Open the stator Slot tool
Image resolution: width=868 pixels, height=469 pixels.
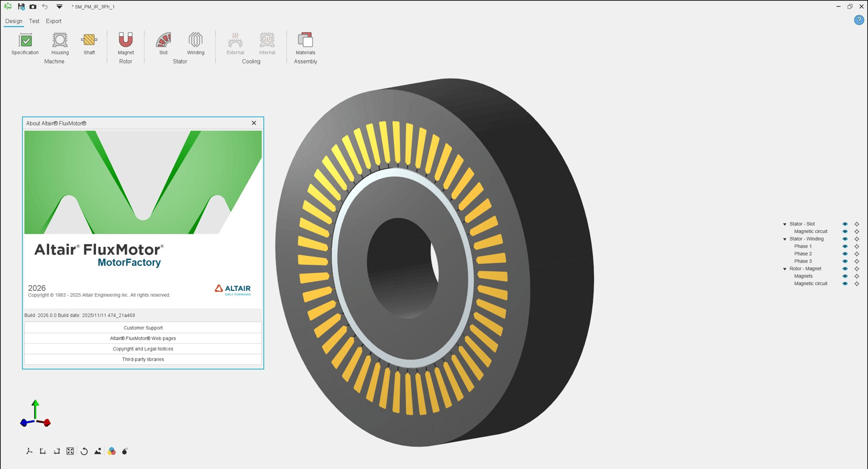(x=163, y=44)
